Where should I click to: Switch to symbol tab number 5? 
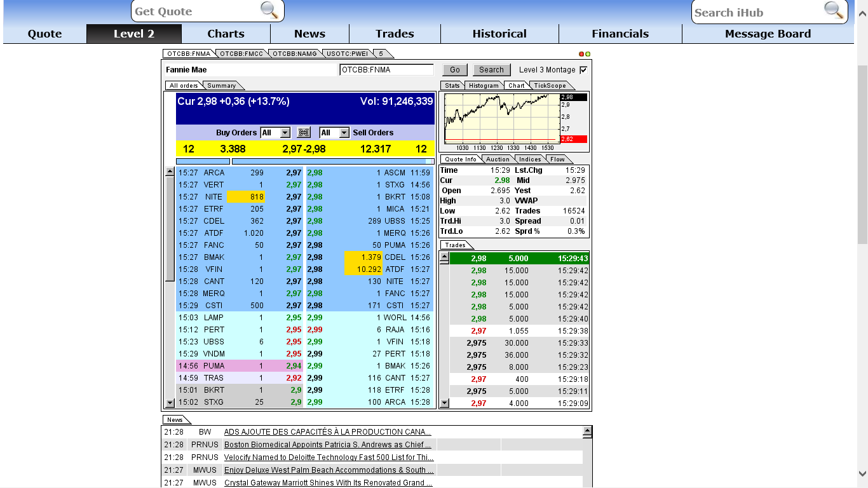[381, 54]
